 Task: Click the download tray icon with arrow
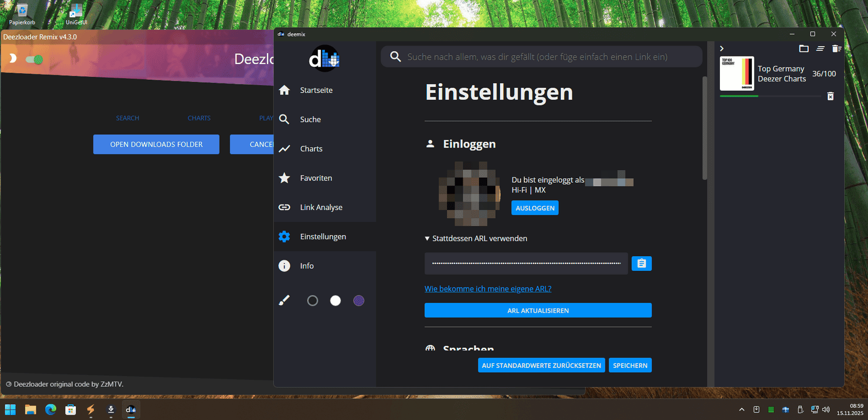756,410
